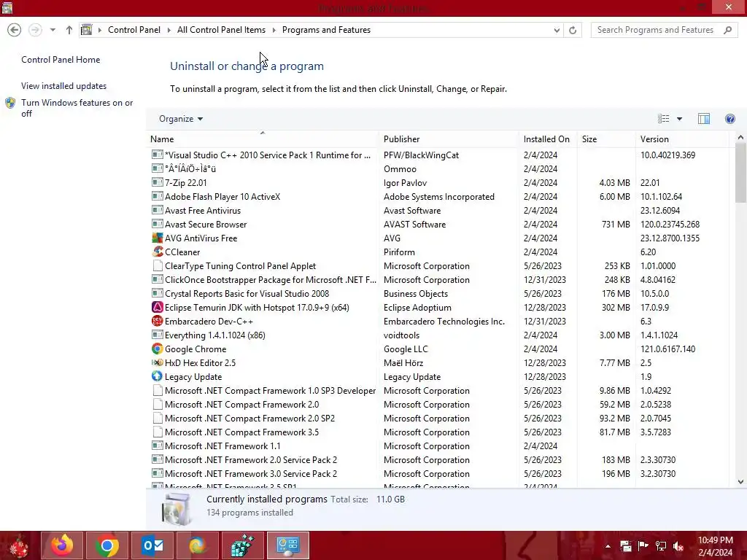Sort by the Name column header
Viewport: 747px width, 560px height.
click(263, 139)
